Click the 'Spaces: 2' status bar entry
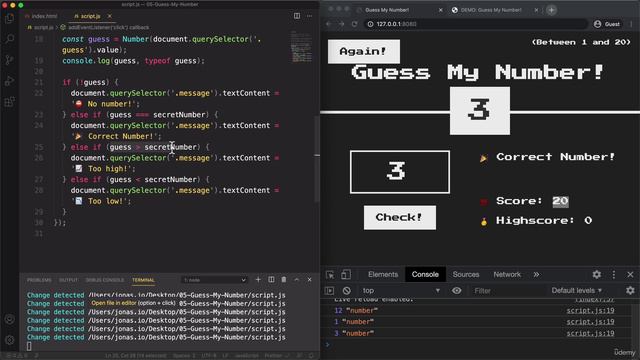The width and height of the screenshot is (640, 360). [184, 356]
